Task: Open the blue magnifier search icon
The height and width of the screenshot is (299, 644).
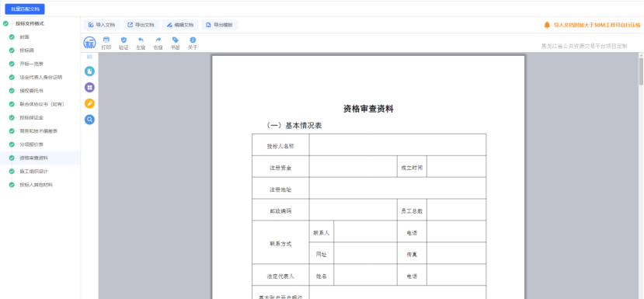Action: (89, 120)
